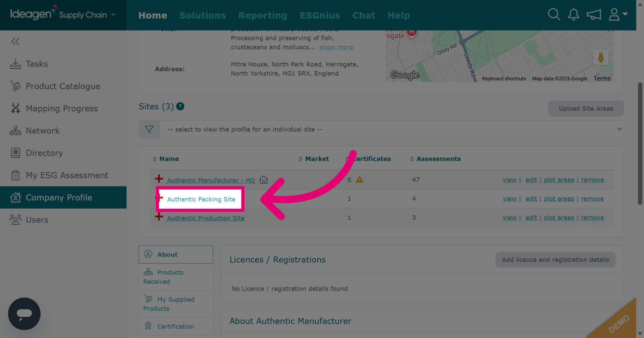Viewport: 644px width, 338px height.
Task: Click Add licence and registration details
Action: (x=555, y=260)
